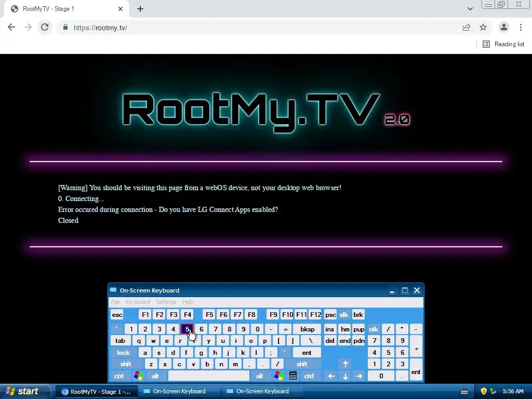Bookmark this page with the star
This screenshot has width=532, height=399.
[x=483, y=28]
